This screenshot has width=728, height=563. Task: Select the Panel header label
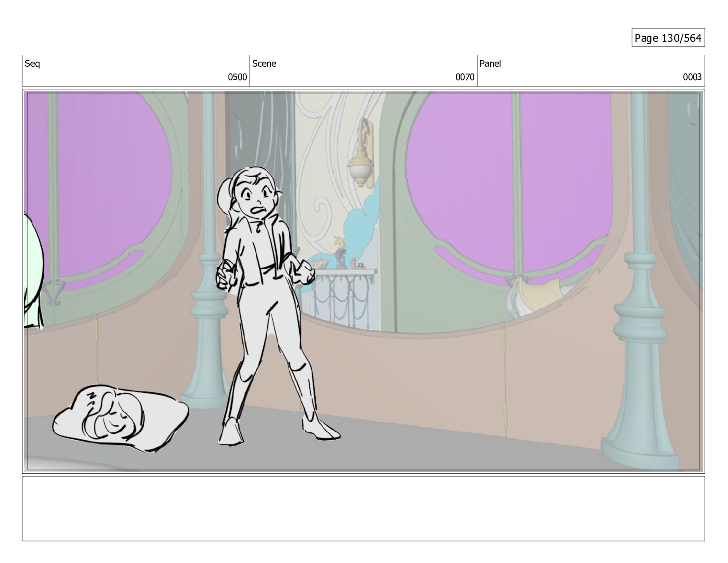click(x=490, y=64)
